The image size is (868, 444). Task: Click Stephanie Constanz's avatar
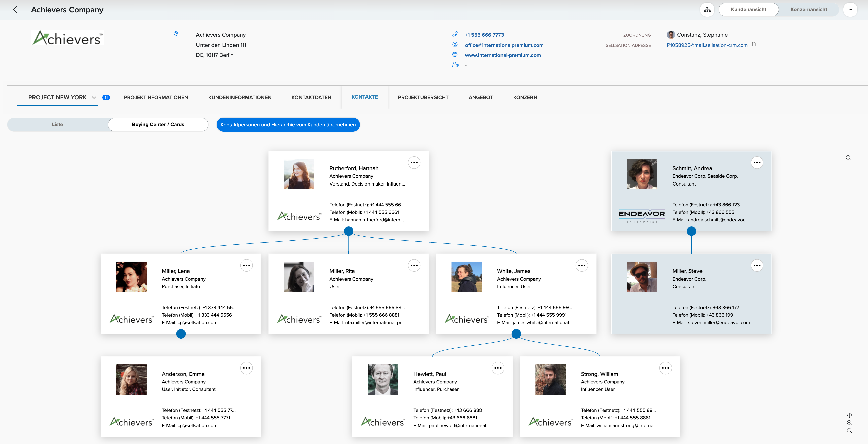click(671, 35)
